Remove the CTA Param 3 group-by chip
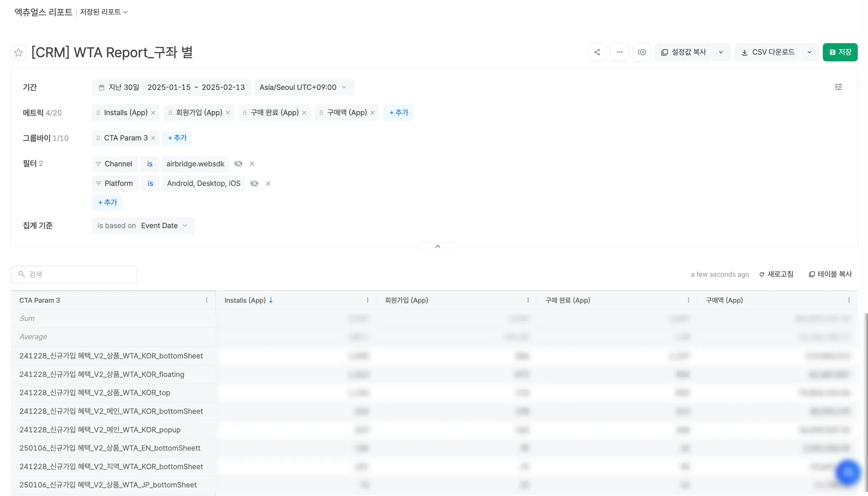This screenshot has height=496, width=868. [153, 138]
